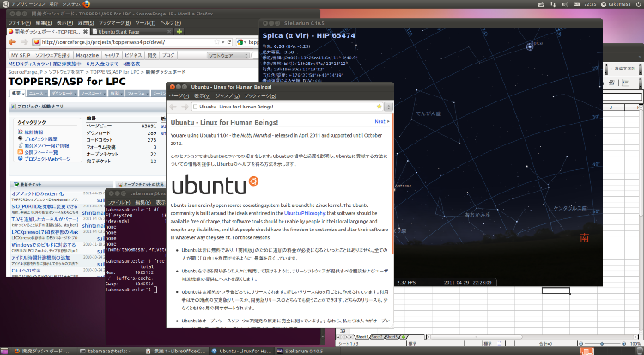Add a new Firefox tab with the green plus
This screenshot has width=644, height=355.
tap(179, 31)
